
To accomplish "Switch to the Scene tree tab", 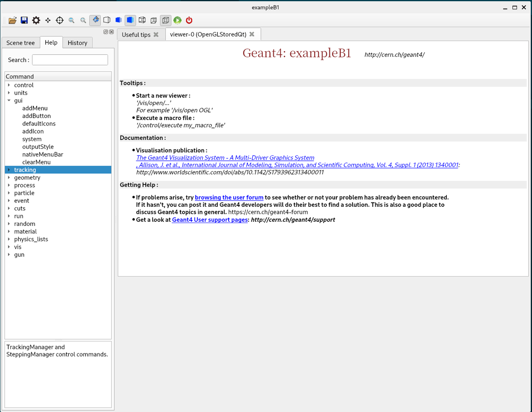I will 21,43.
